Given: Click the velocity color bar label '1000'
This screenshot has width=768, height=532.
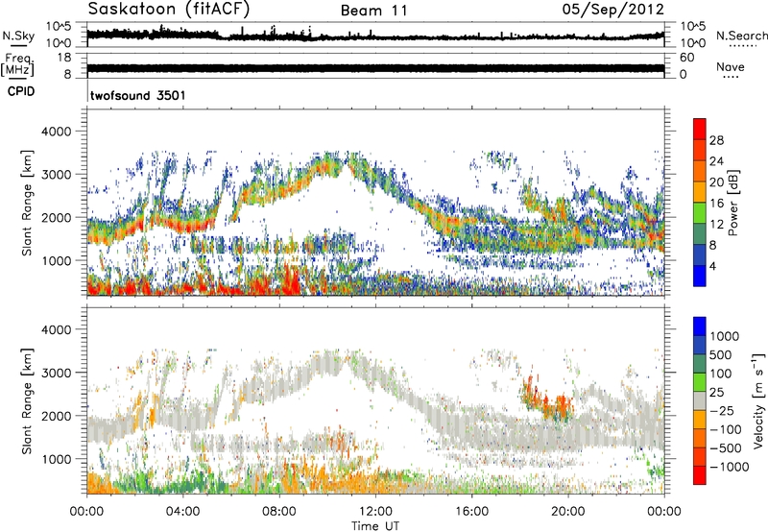Looking at the screenshot, I should [x=724, y=336].
